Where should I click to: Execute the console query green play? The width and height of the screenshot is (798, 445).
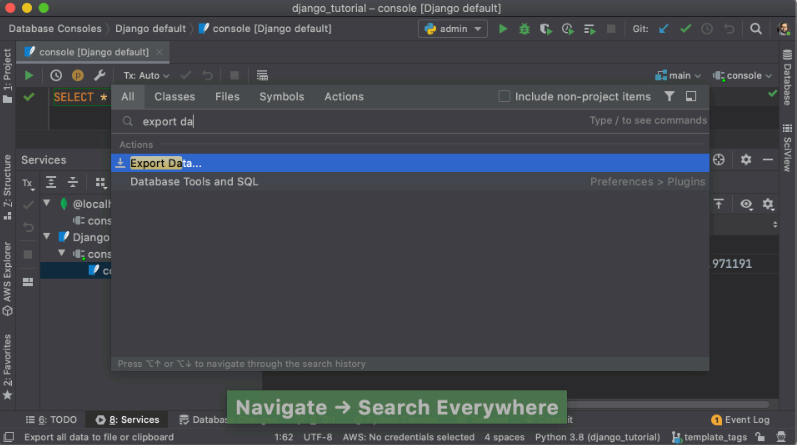point(29,75)
